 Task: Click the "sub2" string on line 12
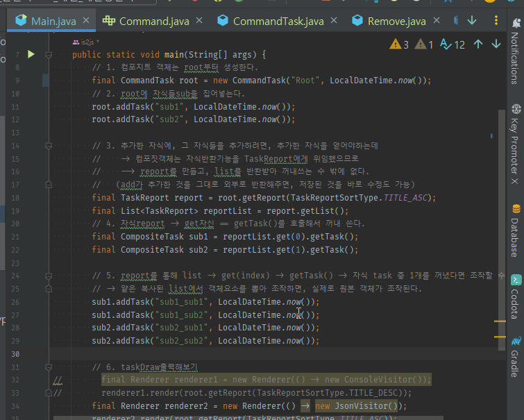click(169, 119)
